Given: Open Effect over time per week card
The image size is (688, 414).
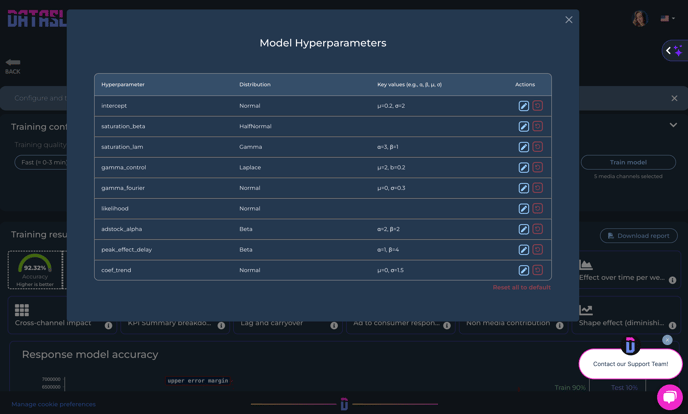Looking at the screenshot, I should pos(629,269).
